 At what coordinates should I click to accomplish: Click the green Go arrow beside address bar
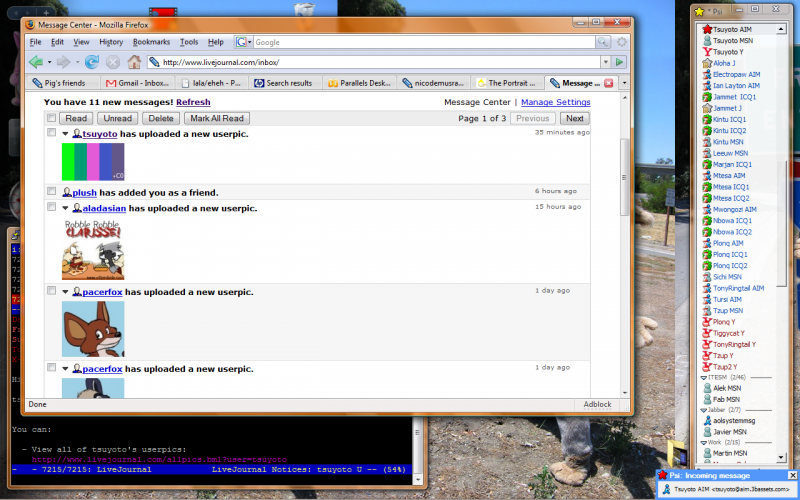click(x=619, y=62)
